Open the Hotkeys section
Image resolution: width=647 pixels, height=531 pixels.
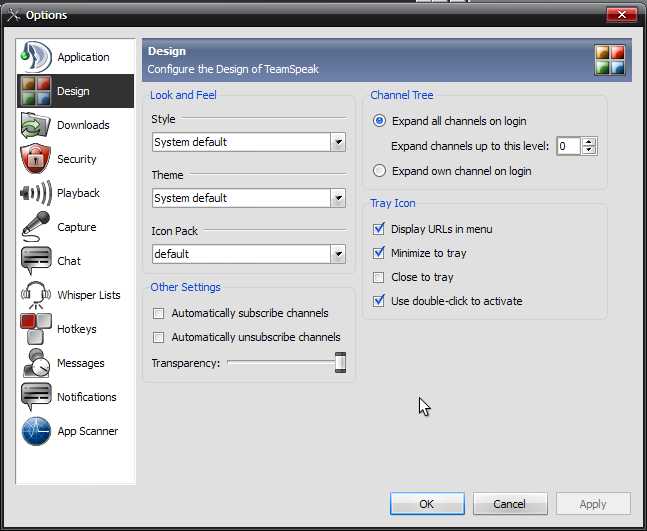(76, 329)
